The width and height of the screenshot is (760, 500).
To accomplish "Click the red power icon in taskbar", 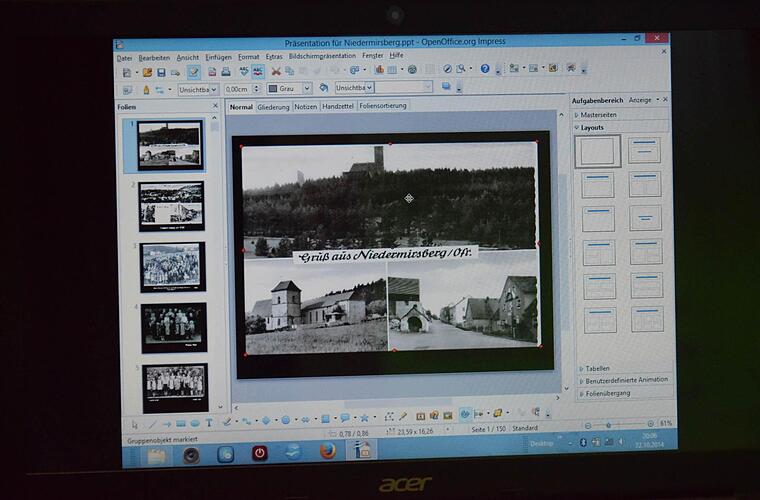I will pos(259,453).
